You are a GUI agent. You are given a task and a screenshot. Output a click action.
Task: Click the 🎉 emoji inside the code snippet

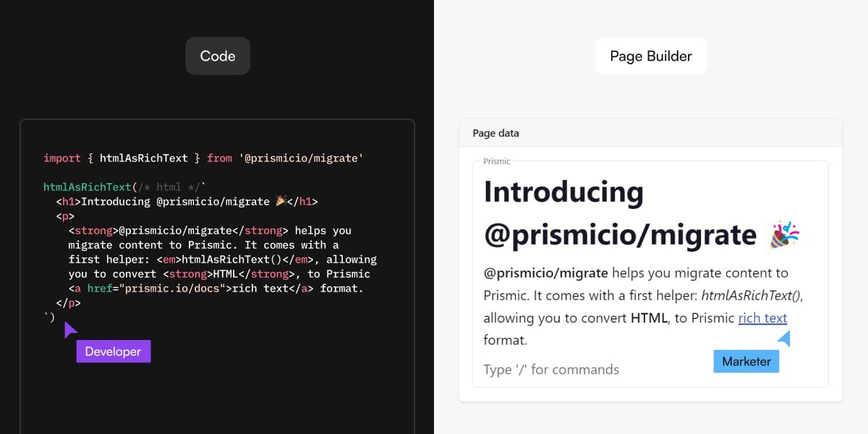(x=281, y=201)
